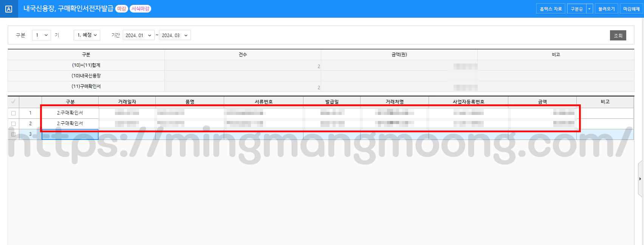Click the 금액 column header in the lower table
The image size is (644, 245).
pos(542,102)
